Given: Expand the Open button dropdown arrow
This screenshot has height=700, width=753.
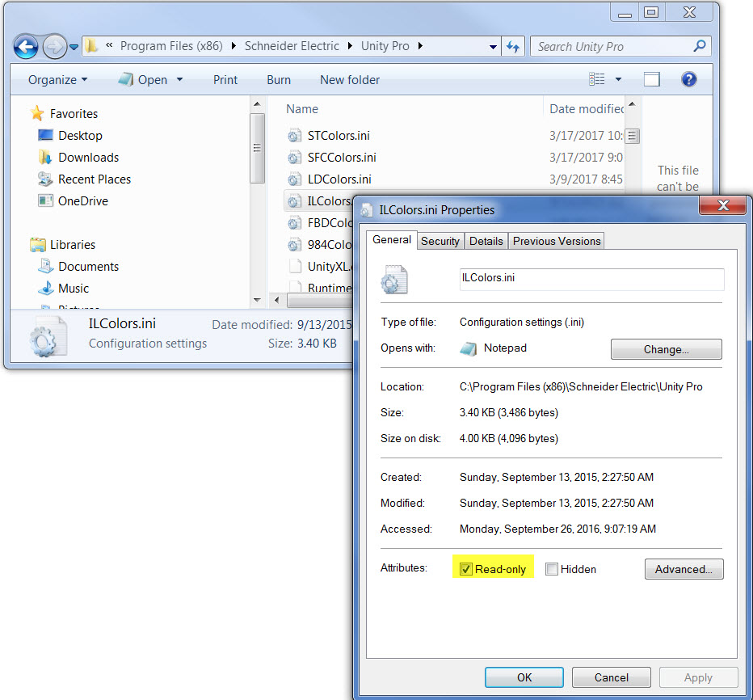Looking at the screenshot, I should (x=180, y=80).
